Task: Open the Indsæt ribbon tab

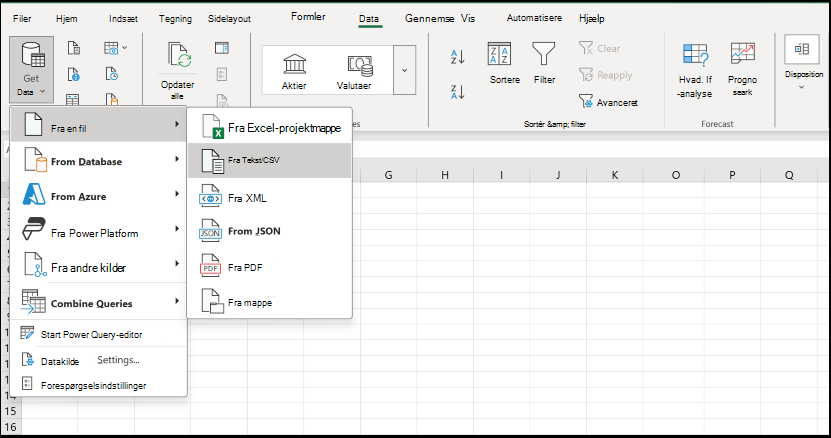Action: coord(123,19)
